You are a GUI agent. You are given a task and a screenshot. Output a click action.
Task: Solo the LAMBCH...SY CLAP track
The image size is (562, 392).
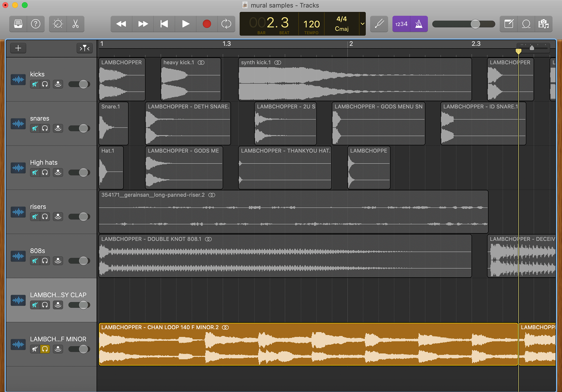pos(45,305)
